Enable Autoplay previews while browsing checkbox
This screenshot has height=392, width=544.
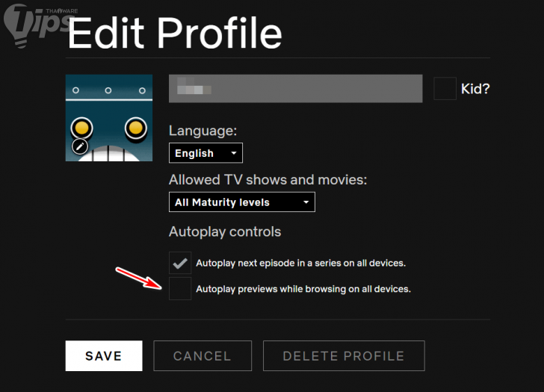pos(180,289)
